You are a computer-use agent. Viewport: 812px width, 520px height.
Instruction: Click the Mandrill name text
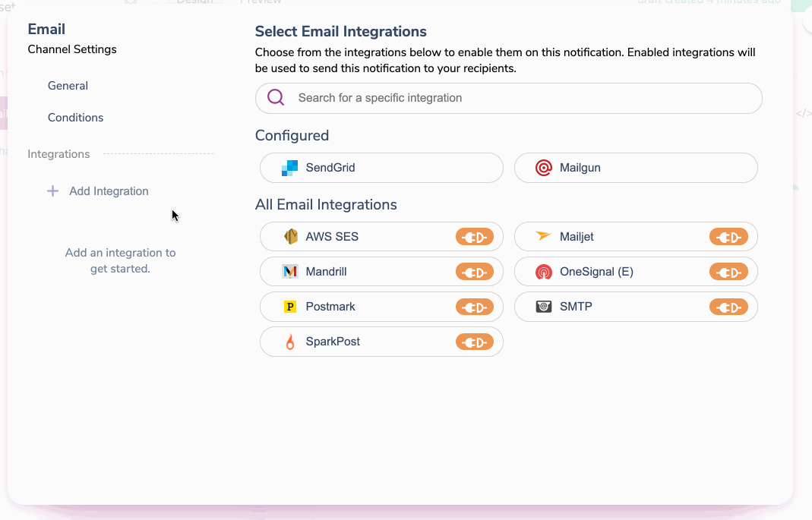(x=327, y=272)
